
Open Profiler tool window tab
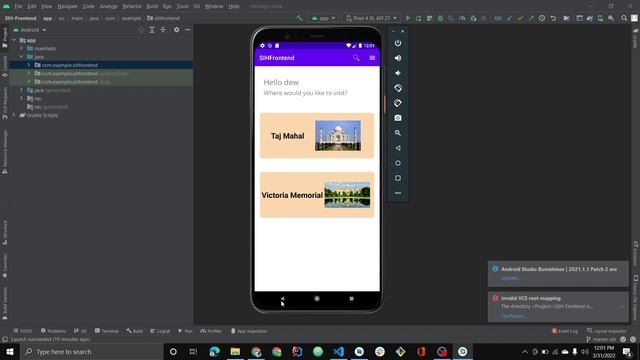click(x=211, y=331)
